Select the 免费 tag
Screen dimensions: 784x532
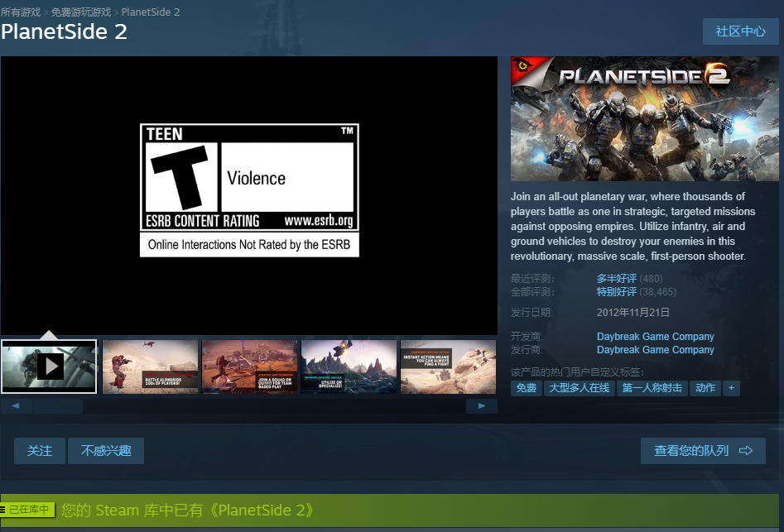click(527, 388)
